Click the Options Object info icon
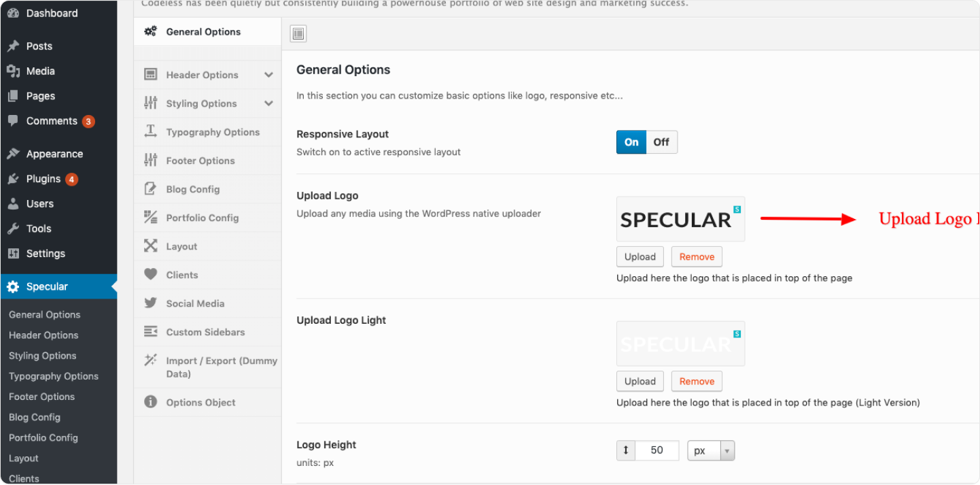The image size is (980, 485). click(151, 402)
